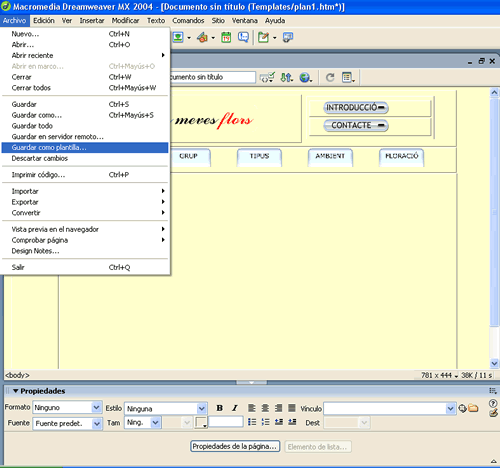
Task: Justify text in Properties panel
Action: 292,408
